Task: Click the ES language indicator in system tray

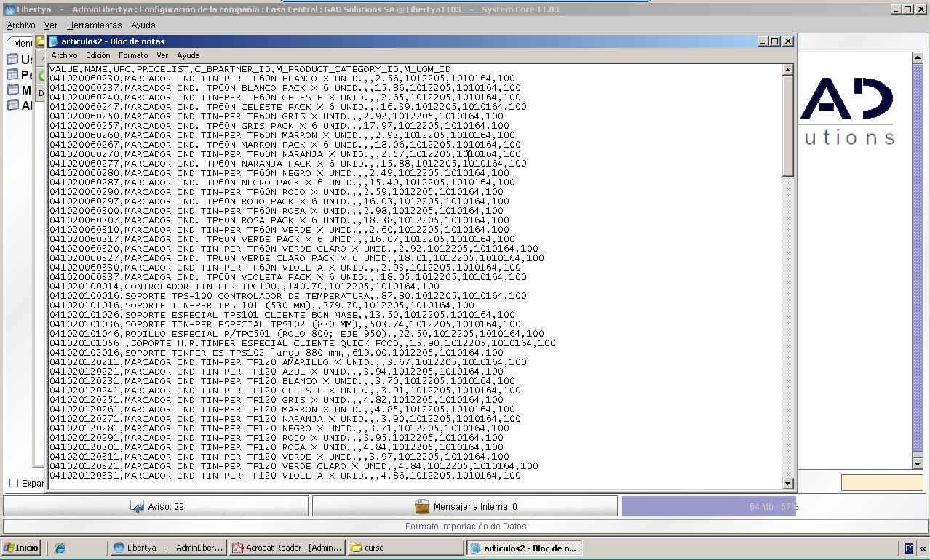Action: point(910,548)
